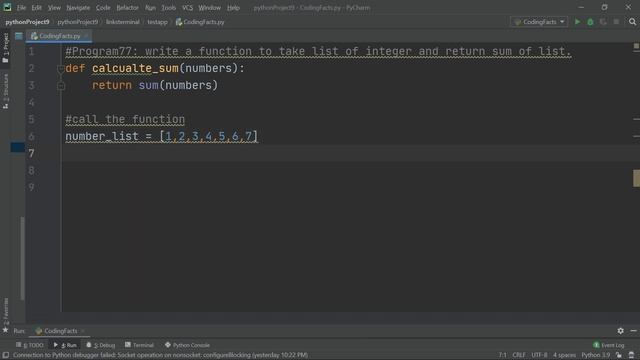
Task: Go to line via the 7:1 position indicator
Action: point(502,355)
